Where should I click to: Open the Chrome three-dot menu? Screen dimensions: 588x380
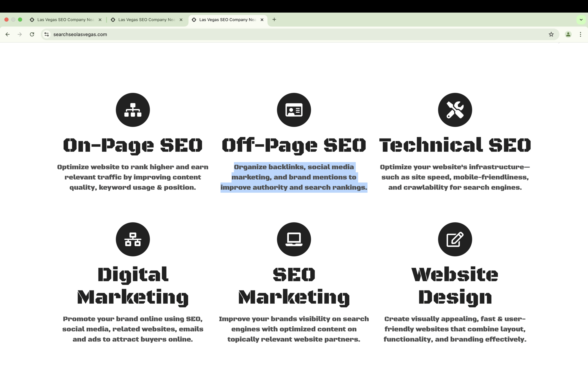coord(580,34)
